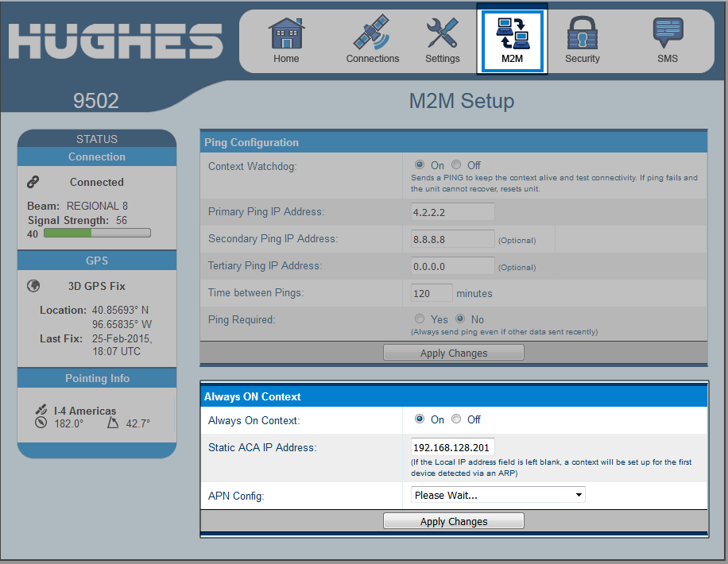Viewport: 728px width, 564px height.
Task: Click the compass azimuth icon
Action: [41, 423]
